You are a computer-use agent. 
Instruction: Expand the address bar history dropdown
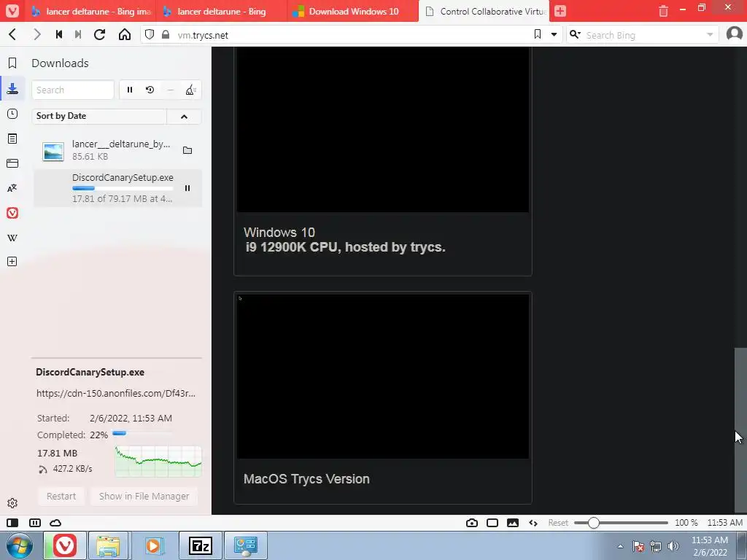pyautogui.click(x=554, y=34)
